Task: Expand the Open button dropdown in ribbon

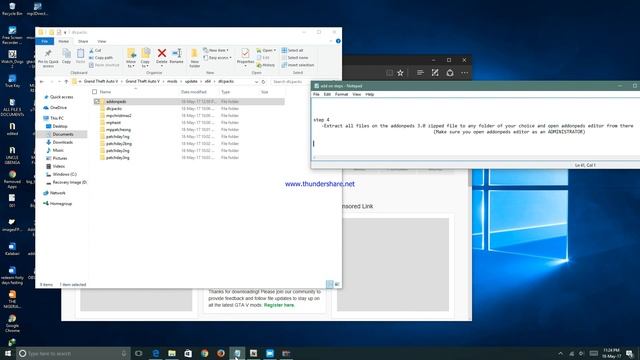Action: tap(275, 50)
